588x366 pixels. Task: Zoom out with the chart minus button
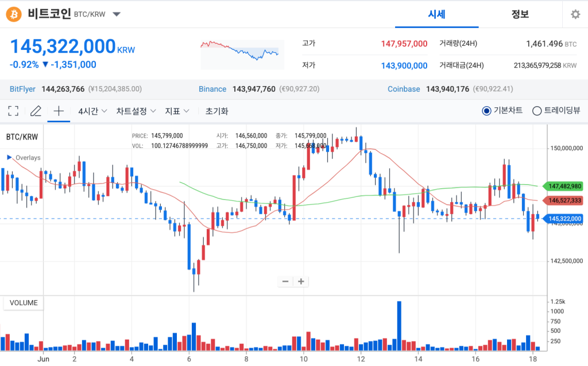click(x=285, y=281)
